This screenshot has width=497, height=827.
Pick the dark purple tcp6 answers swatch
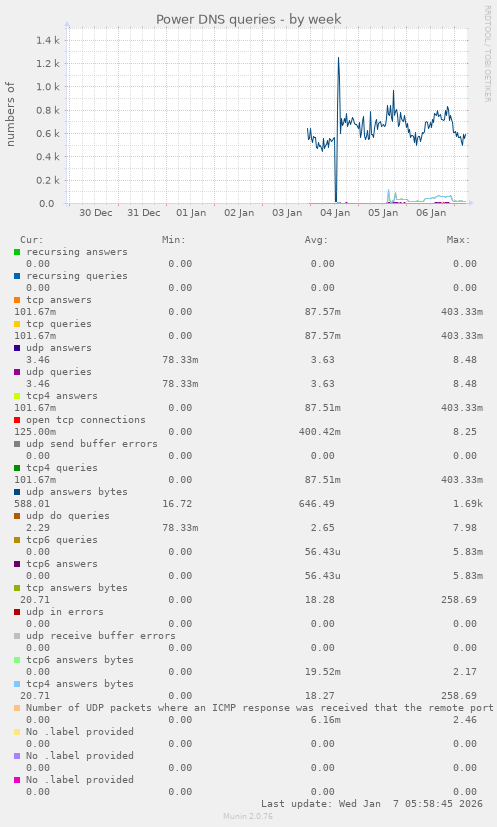point(17,564)
